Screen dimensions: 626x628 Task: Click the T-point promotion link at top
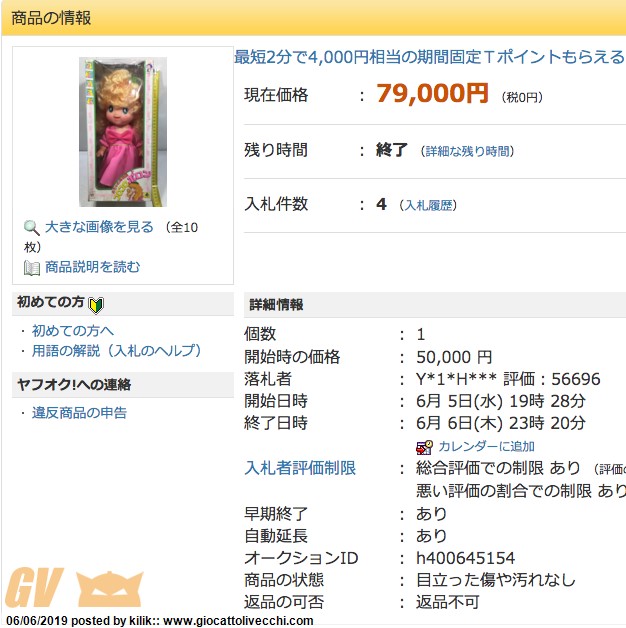[x=429, y=57]
